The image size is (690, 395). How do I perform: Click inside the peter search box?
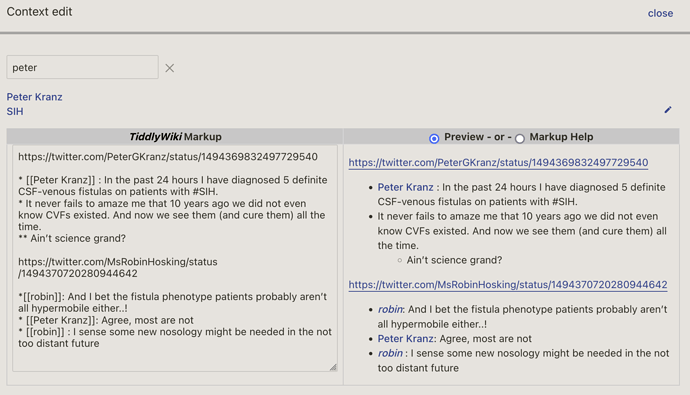(82, 67)
